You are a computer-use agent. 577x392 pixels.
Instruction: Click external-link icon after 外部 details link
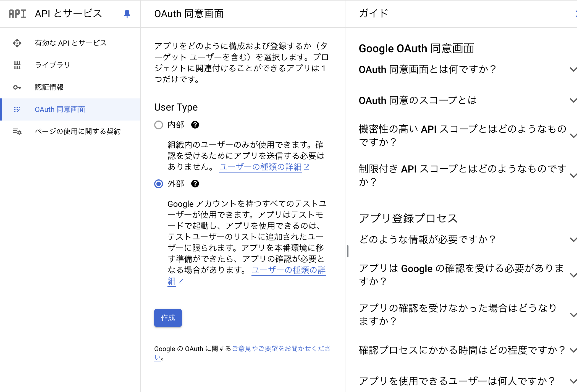(180, 281)
